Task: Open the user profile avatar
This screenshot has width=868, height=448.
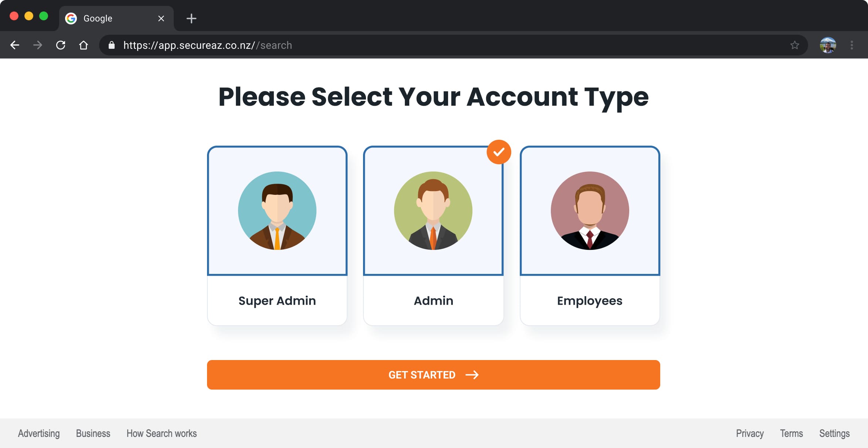Action: pos(828,45)
